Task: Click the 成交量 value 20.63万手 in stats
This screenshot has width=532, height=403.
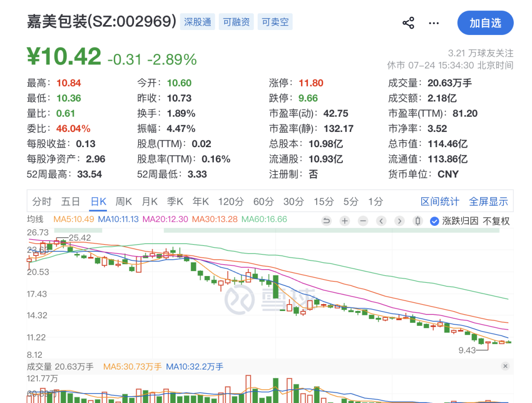Action: pyautogui.click(x=450, y=83)
